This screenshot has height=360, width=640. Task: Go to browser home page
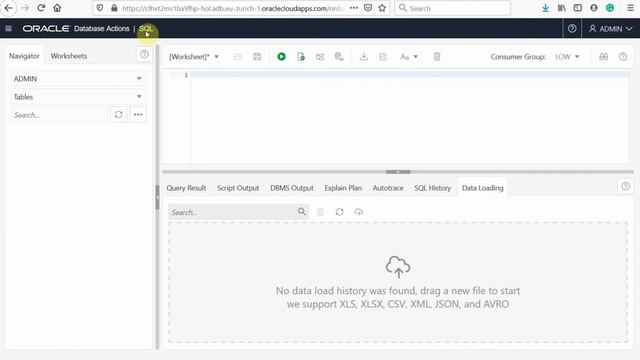click(x=57, y=8)
